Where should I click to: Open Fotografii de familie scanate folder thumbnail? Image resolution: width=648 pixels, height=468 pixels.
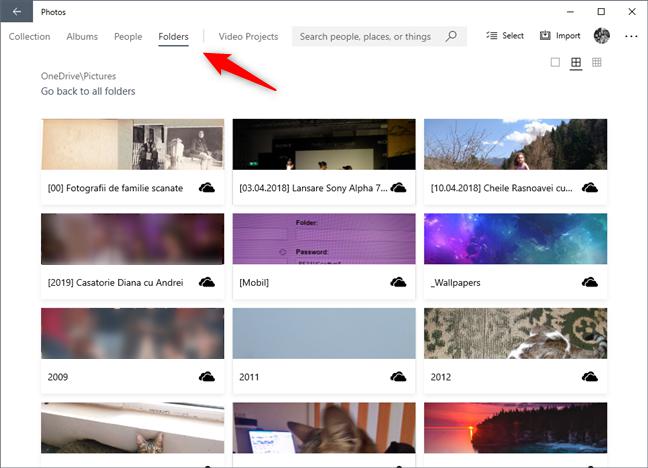pos(133,144)
